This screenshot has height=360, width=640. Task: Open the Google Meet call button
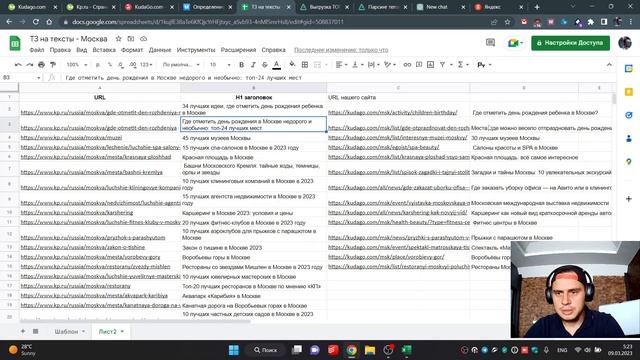click(x=515, y=42)
